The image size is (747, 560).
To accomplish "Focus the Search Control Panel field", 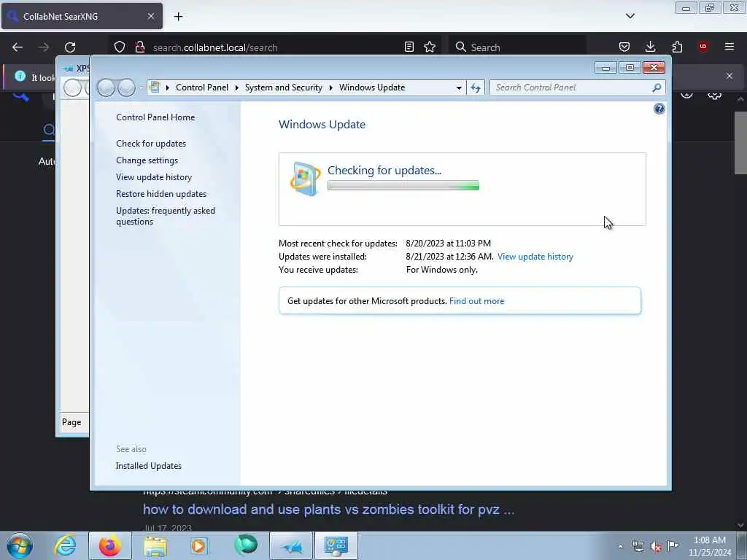I will pyautogui.click(x=571, y=87).
